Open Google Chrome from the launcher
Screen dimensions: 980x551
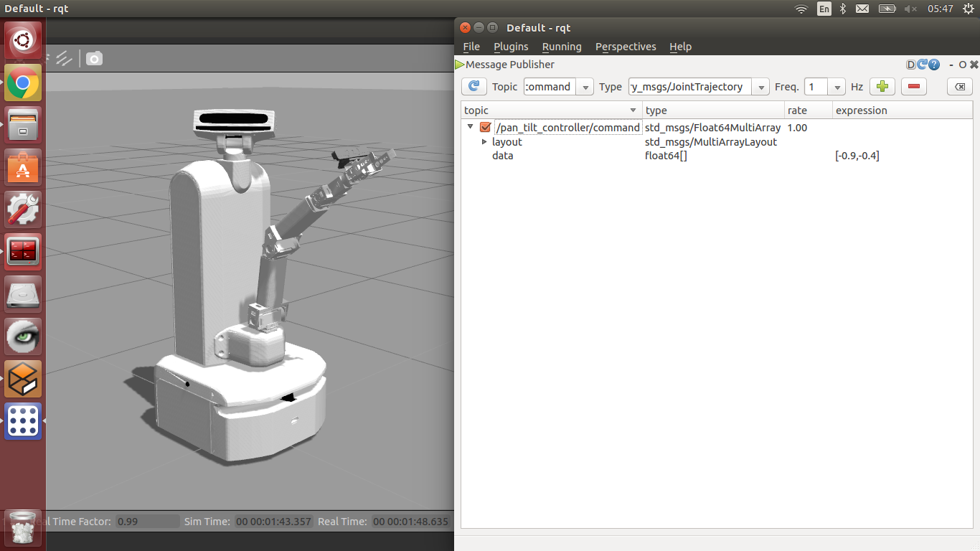tap(23, 83)
